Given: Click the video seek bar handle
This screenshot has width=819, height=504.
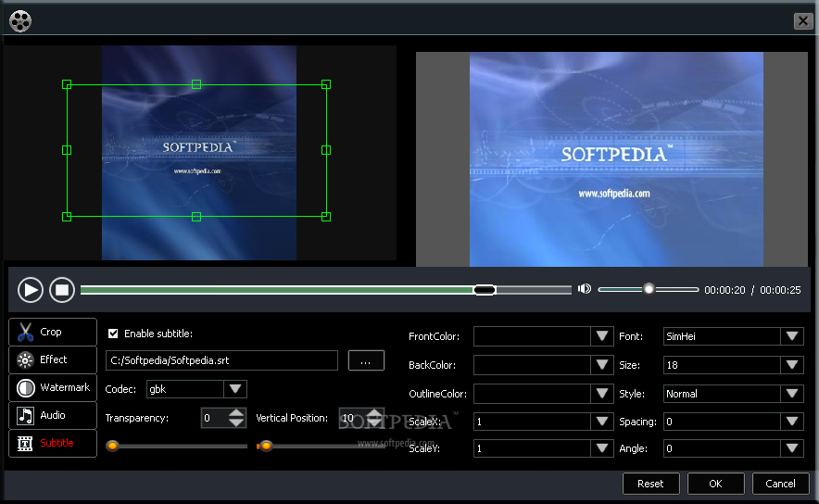Looking at the screenshot, I should pos(485,290).
